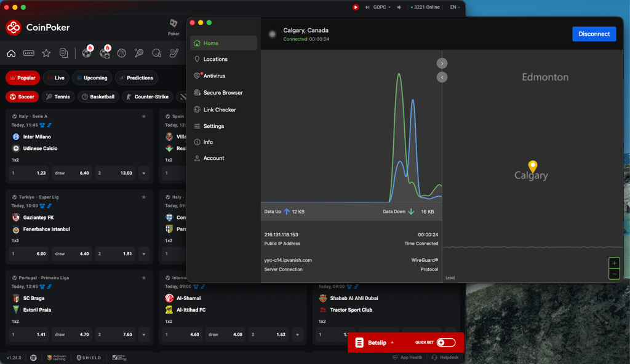Click the connection status indicator beside Calgary, Canada
This screenshot has height=364, width=630.
tap(273, 34)
